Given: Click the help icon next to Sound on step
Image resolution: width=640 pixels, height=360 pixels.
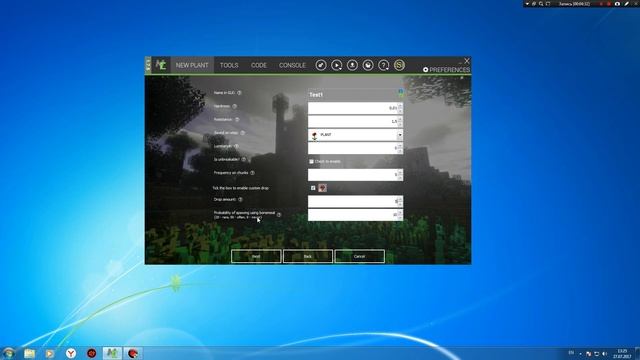Looking at the screenshot, I should pos(243,133).
